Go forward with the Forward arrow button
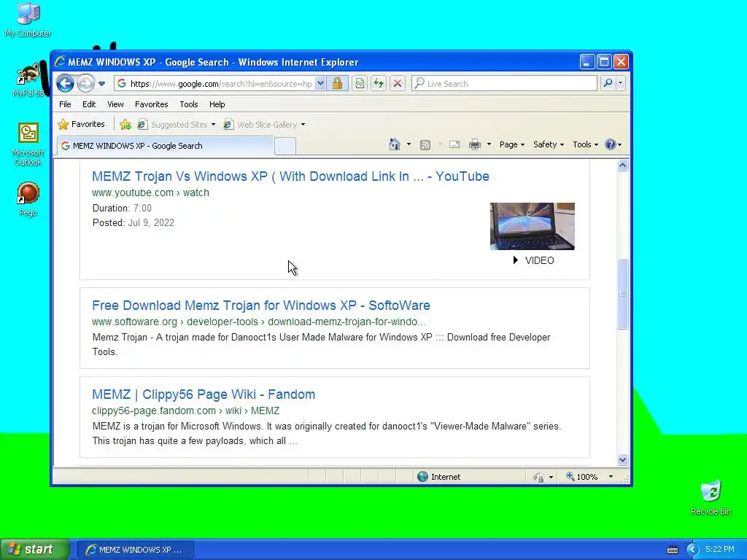The width and height of the screenshot is (747, 560). click(85, 84)
